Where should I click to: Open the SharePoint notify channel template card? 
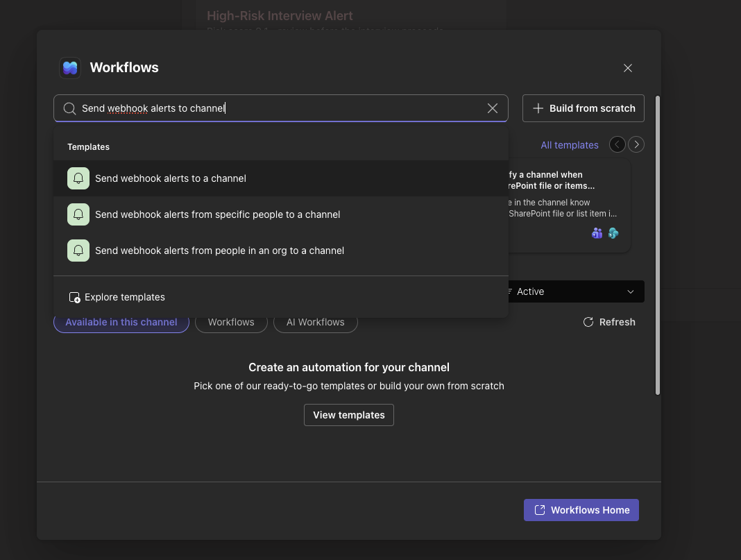(x=569, y=205)
